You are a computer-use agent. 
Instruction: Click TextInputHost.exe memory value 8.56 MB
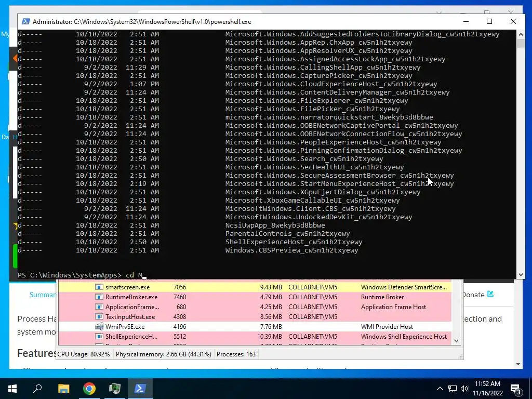[270, 317]
